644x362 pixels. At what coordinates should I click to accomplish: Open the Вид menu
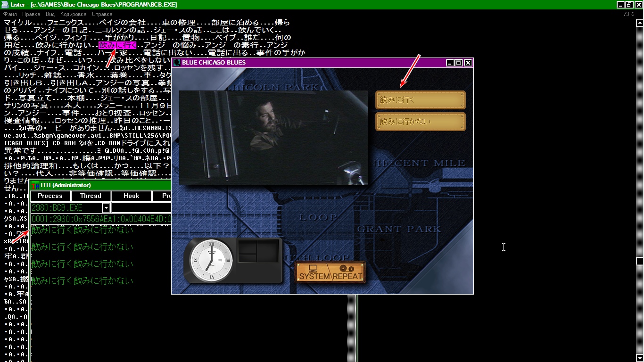pos(50,14)
